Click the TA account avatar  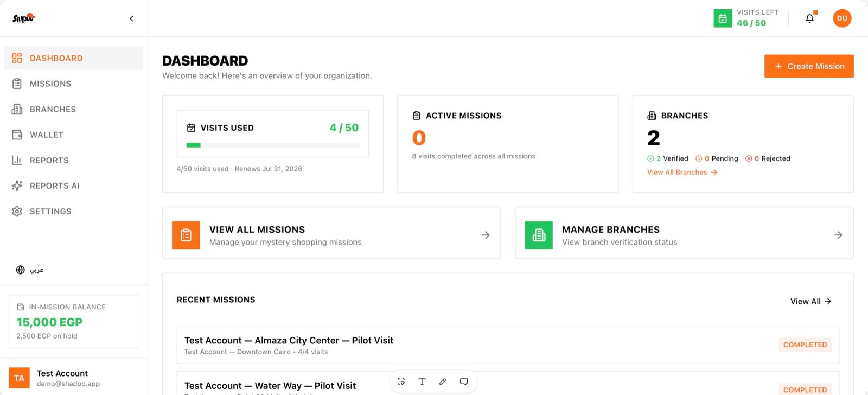point(19,378)
